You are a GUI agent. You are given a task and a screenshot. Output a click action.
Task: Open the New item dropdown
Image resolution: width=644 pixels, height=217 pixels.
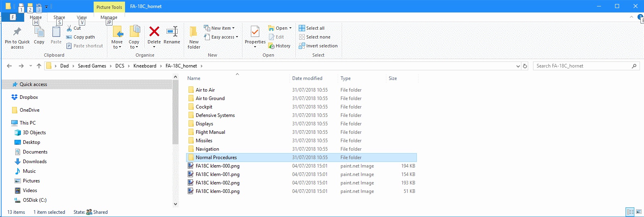(x=219, y=28)
